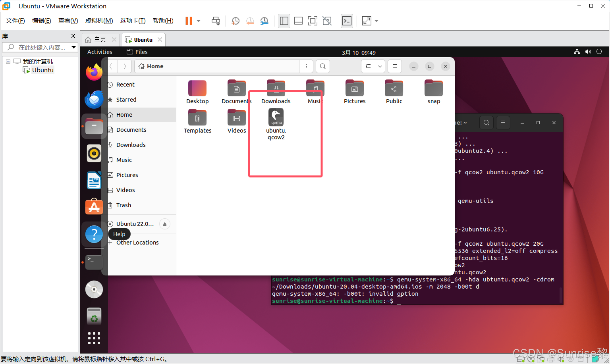
Task: Click the volume icon in top bar
Action: 588,52
